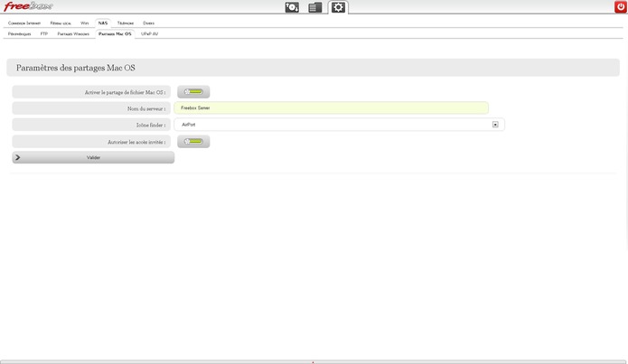Switch to the Connexion Internet tab

tap(24, 23)
